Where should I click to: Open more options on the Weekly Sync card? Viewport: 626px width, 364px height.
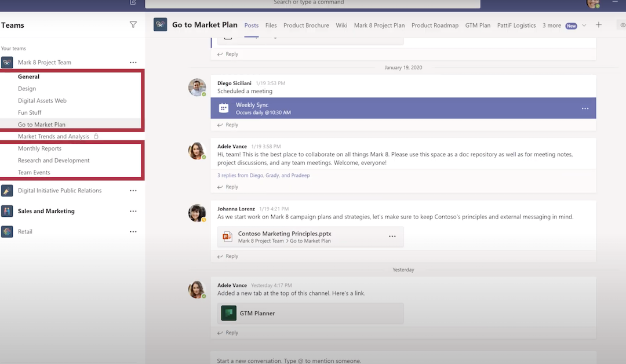[584, 108]
